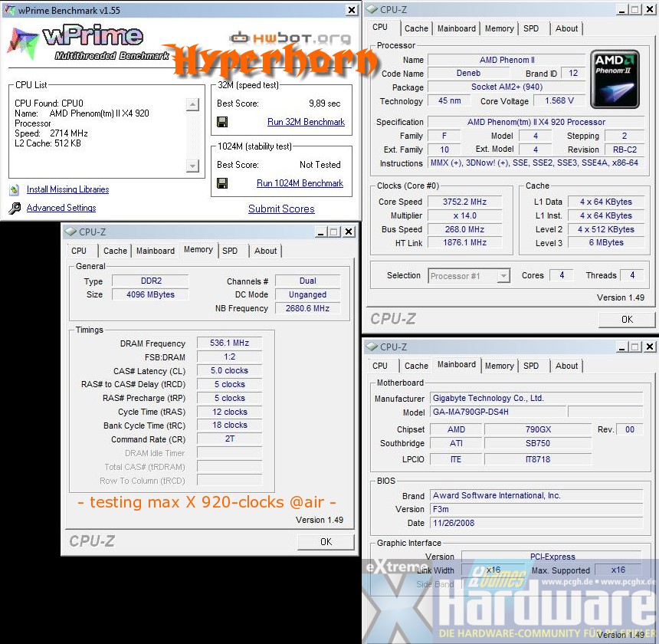Click the CPU-Z icon in the top-right window title bar
659x644 pixels.
372,9
